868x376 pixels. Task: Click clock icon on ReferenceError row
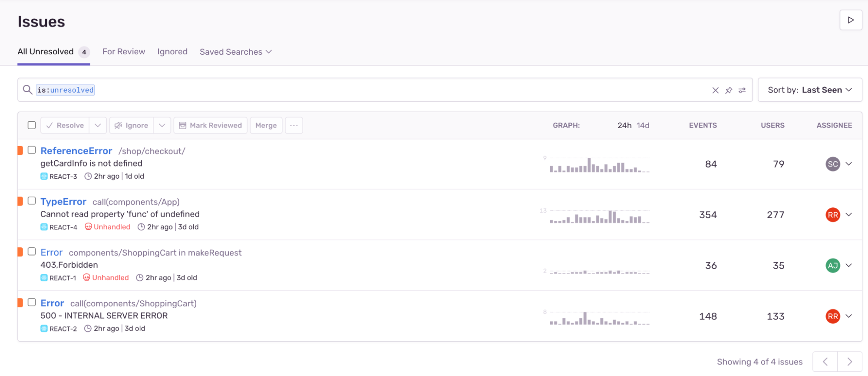[x=88, y=176]
